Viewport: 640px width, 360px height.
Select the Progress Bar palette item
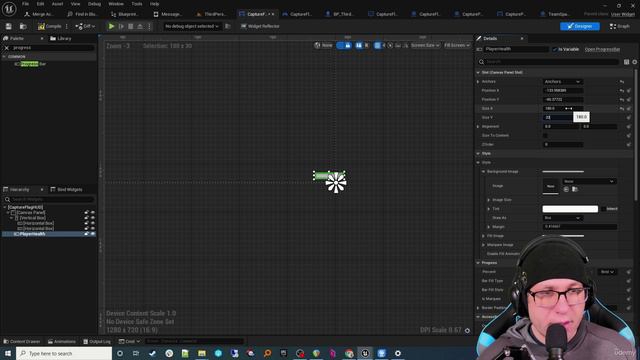[30, 64]
